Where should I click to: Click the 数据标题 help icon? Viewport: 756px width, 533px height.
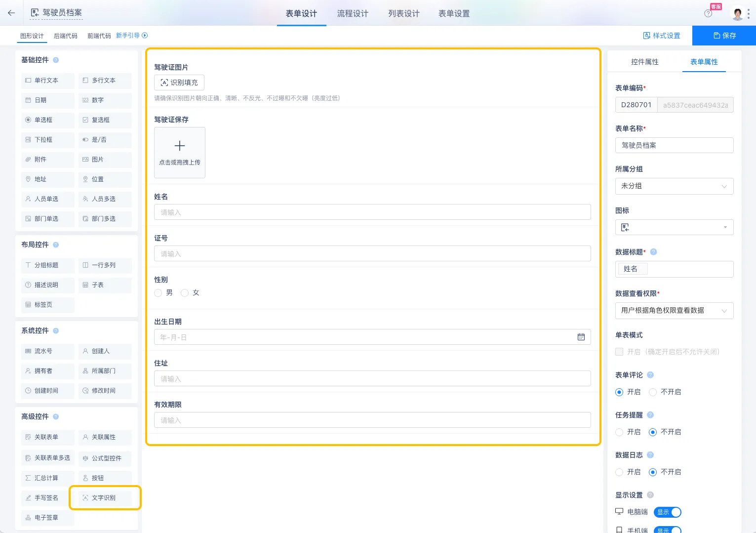click(654, 252)
